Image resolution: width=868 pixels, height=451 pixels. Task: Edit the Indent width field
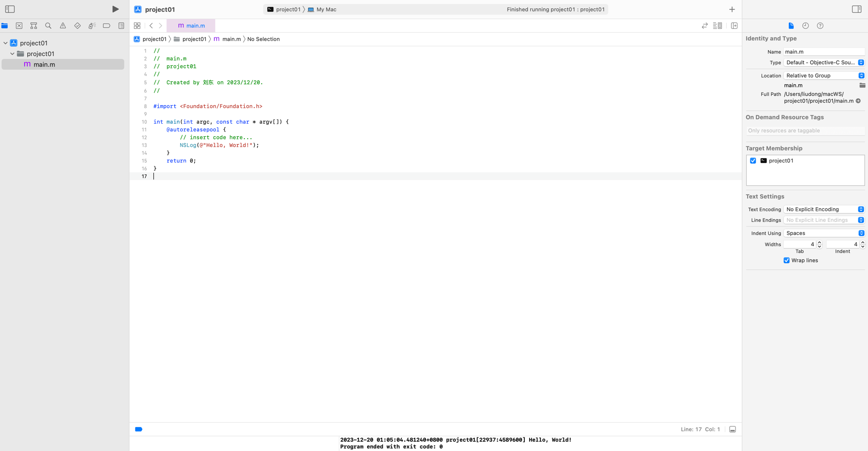843,244
